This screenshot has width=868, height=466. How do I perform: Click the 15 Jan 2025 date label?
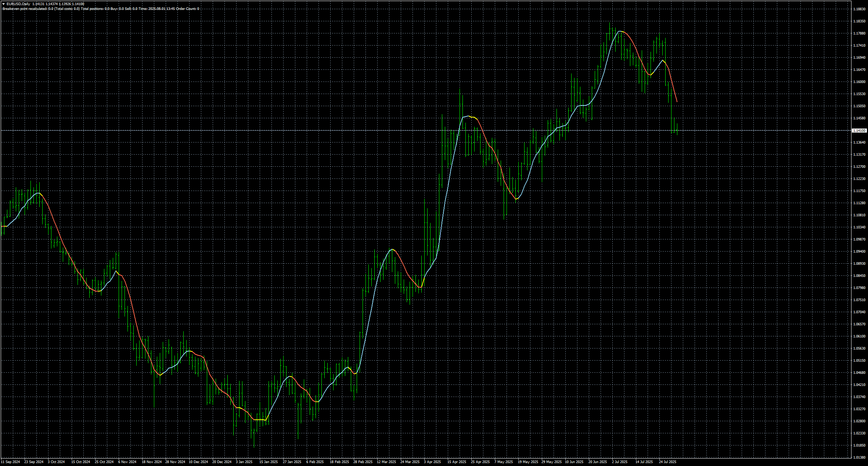(x=269, y=462)
